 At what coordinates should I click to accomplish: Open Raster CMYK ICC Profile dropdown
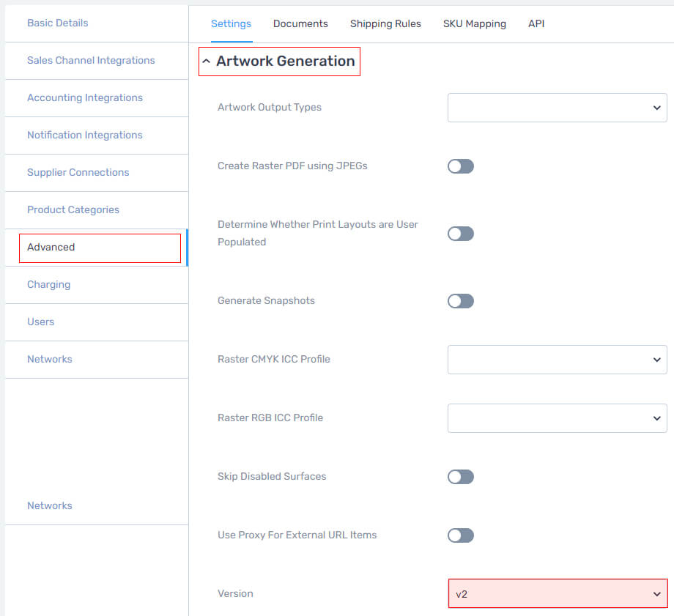coord(557,360)
